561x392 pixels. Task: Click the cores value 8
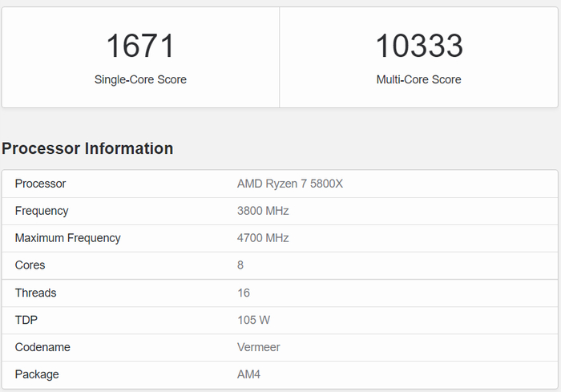coord(240,265)
